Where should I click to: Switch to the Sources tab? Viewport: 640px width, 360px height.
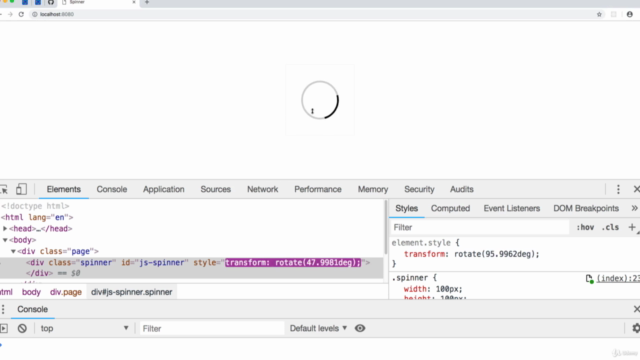coord(216,189)
